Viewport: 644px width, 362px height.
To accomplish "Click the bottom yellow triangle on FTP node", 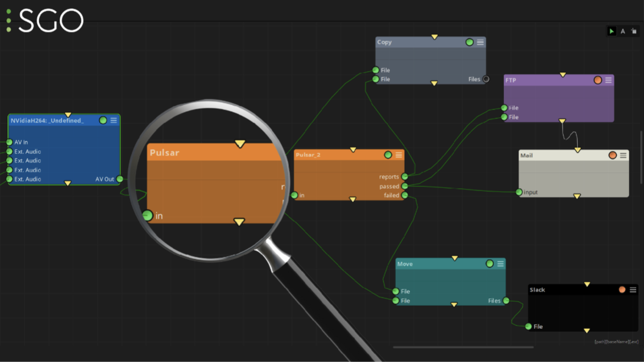I will [x=562, y=121].
